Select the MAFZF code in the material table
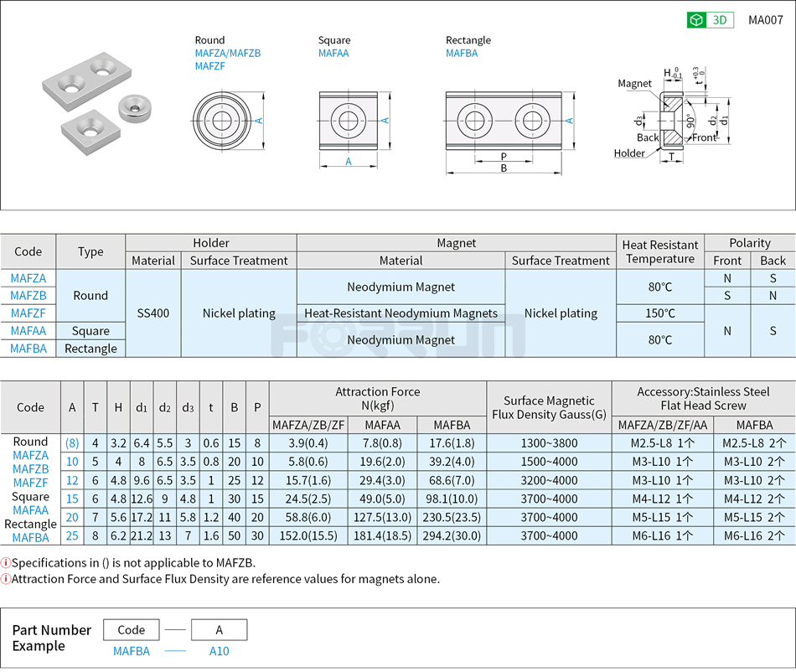The image size is (796, 672). 28,313
